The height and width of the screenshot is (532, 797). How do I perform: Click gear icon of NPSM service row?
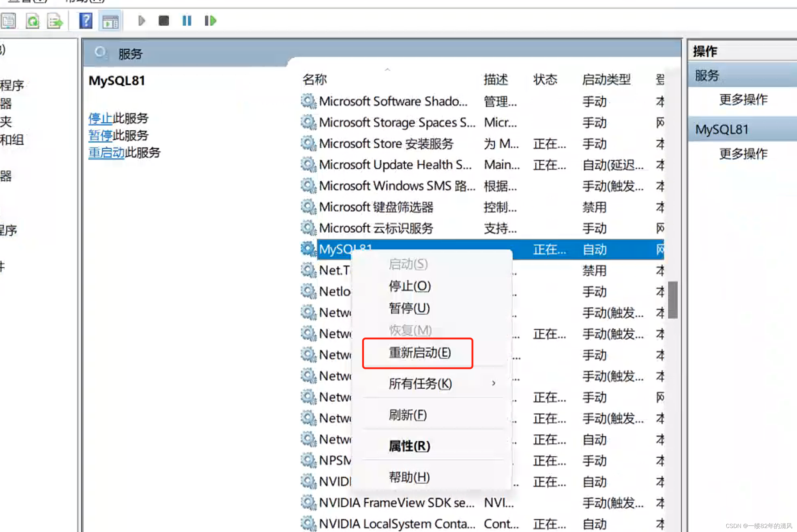308,460
